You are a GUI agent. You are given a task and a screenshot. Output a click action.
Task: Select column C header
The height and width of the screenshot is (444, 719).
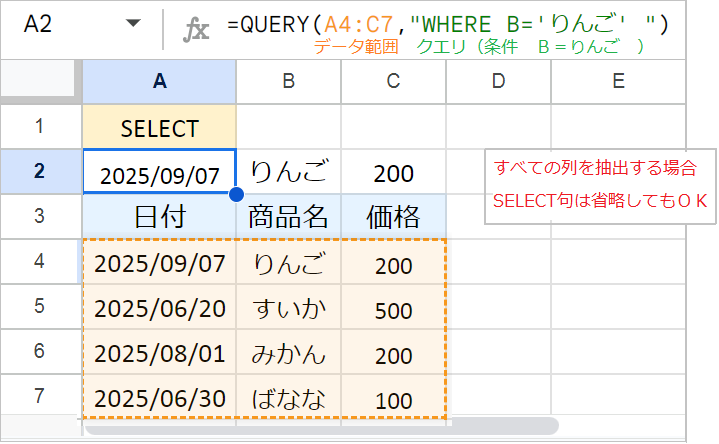click(x=393, y=81)
